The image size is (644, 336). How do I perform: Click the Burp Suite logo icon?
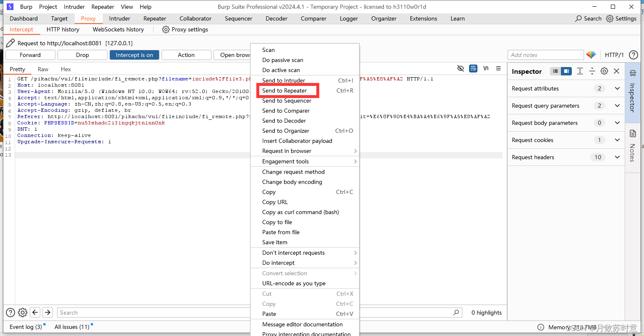10,7
